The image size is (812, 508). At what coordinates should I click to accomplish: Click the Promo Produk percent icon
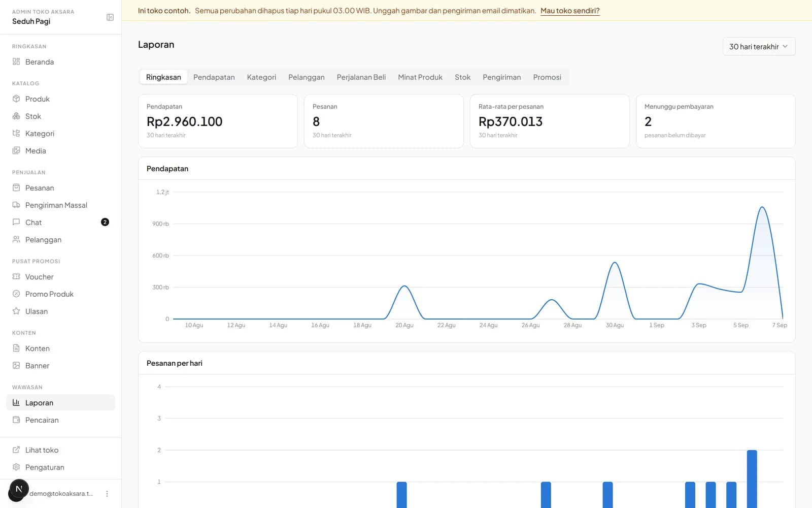pos(16,294)
